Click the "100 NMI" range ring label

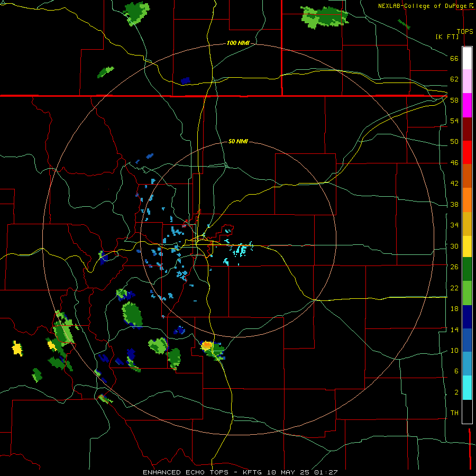click(238, 43)
